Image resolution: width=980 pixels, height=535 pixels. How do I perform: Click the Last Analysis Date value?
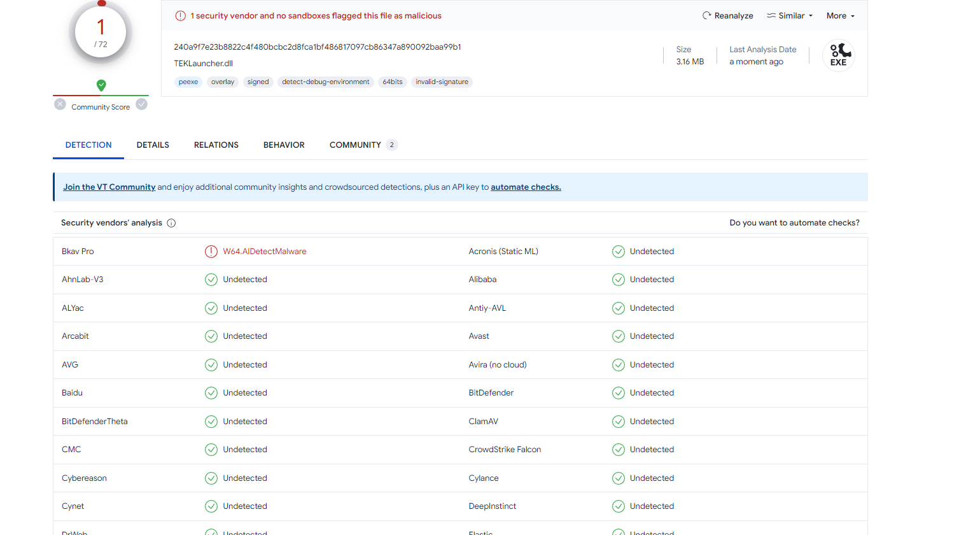[x=756, y=62]
